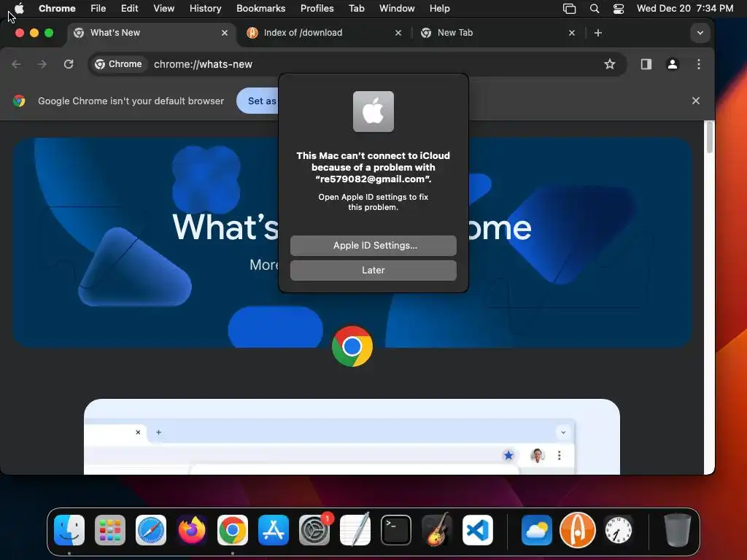This screenshot has height=560, width=747.
Task: Open Spotlight search in the menu bar
Action: (594, 9)
